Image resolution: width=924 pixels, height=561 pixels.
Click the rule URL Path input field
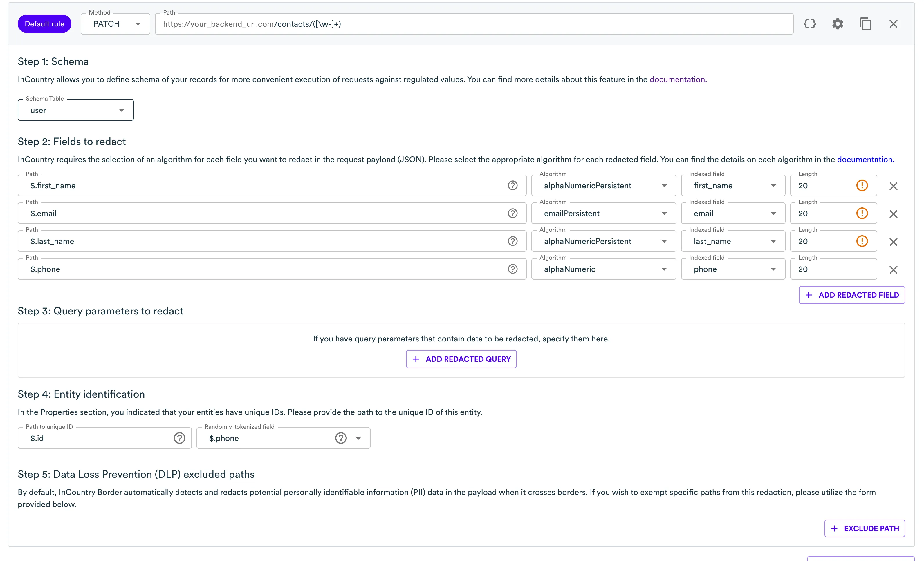pos(474,24)
